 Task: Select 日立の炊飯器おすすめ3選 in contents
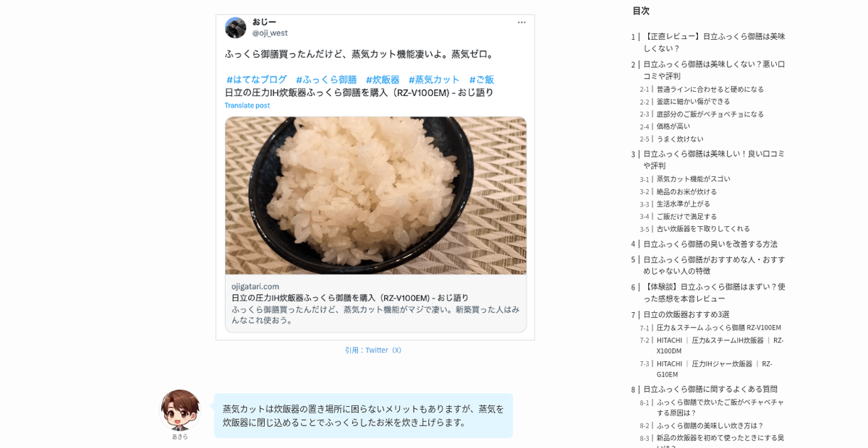[686, 314]
